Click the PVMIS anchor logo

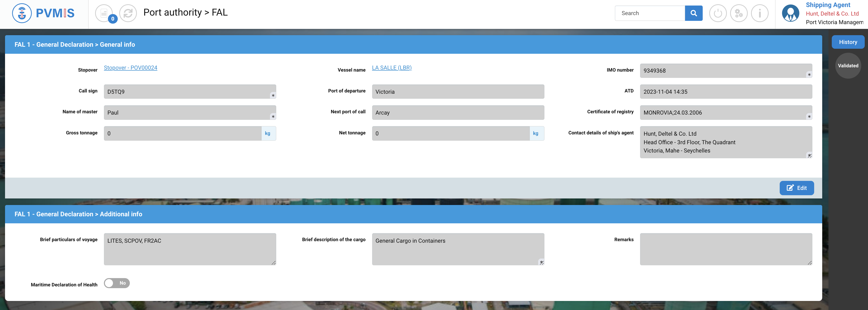tap(22, 13)
